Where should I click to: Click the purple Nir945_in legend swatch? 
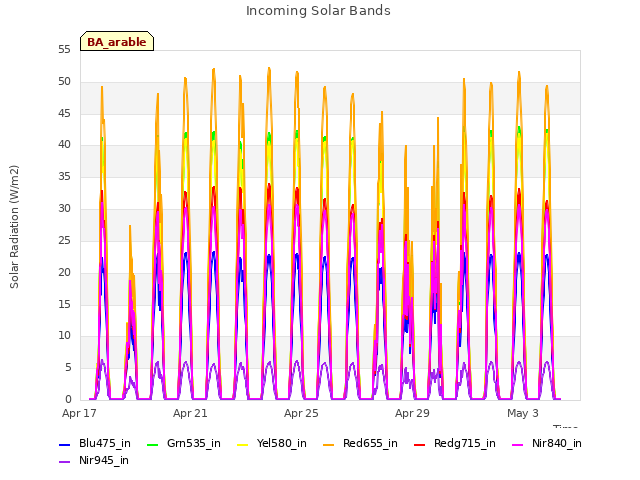(x=65, y=462)
